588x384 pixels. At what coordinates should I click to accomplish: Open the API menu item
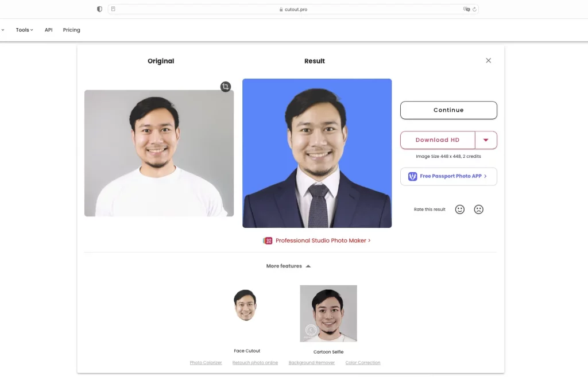[x=48, y=30]
